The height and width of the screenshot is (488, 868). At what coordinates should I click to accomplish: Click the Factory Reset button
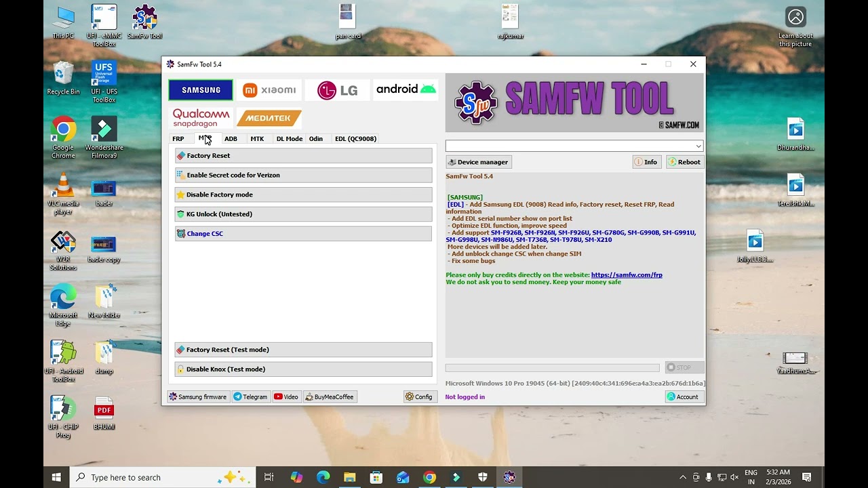303,156
